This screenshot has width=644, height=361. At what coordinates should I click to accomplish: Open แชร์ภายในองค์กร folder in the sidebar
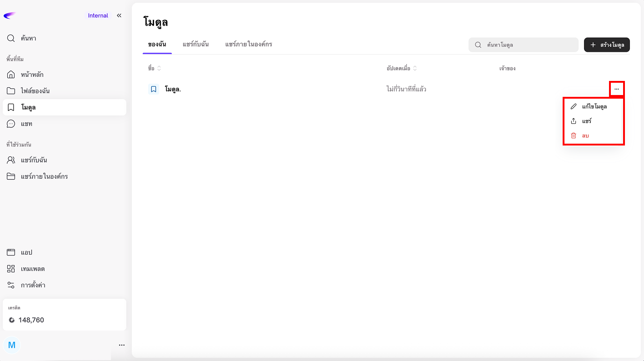[44, 176]
